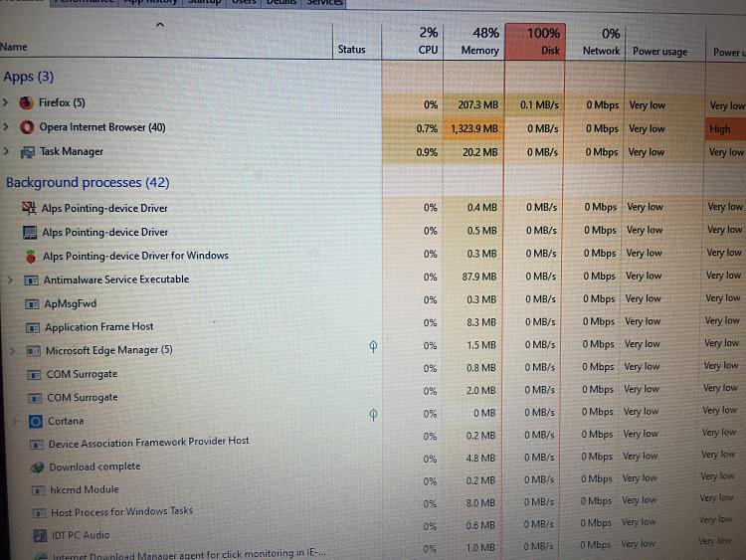Select Host Process for Windows Tasks name

click(x=121, y=511)
